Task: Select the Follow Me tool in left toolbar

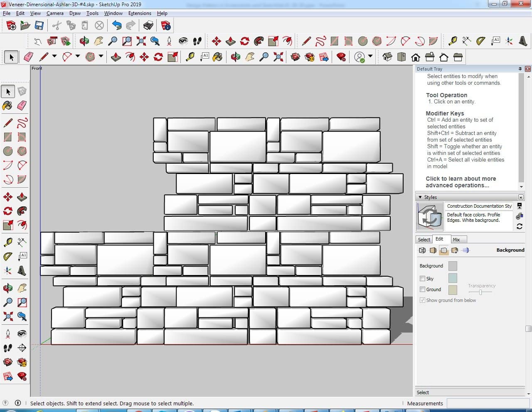Action: coord(22,211)
